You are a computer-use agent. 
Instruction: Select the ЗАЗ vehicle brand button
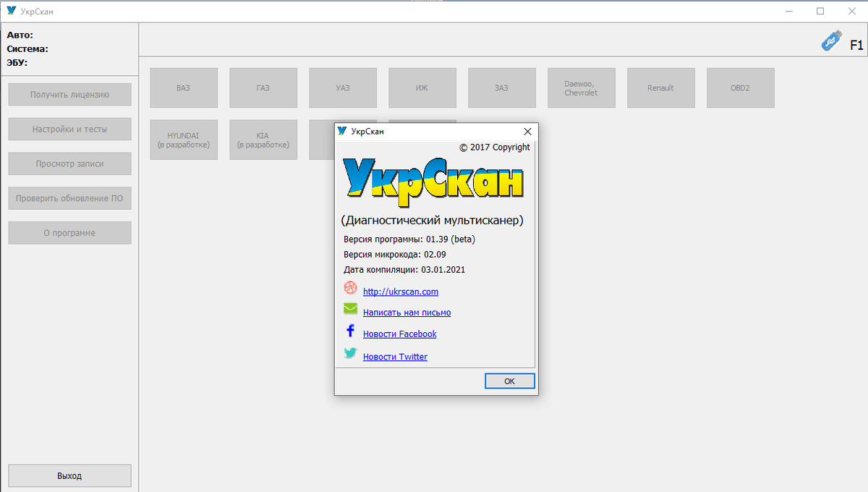pos(502,88)
